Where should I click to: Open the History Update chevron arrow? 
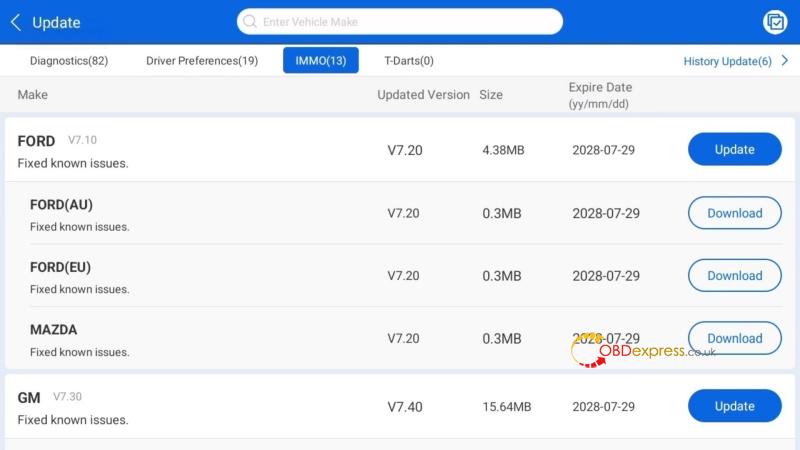(785, 61)
